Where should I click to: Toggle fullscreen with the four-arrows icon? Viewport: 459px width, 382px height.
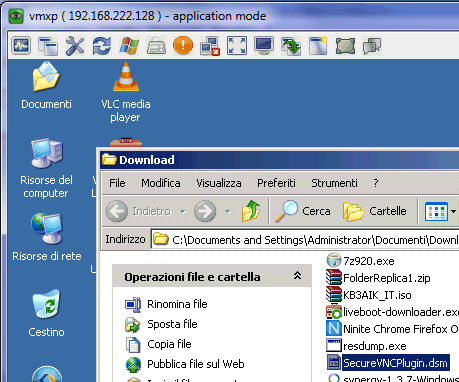point(237,46)
